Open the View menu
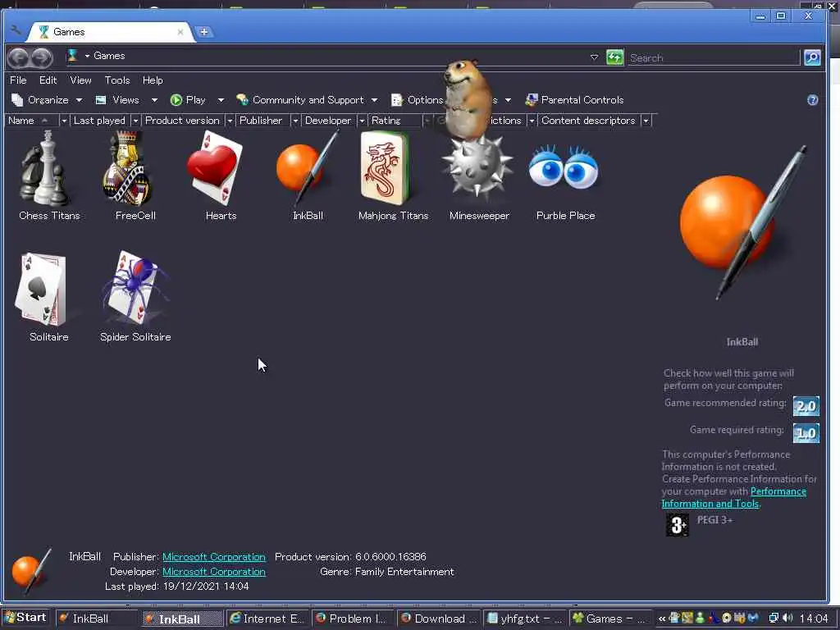Image resolution: width=840 pixels, height=630 pixels. pos(80,80)
